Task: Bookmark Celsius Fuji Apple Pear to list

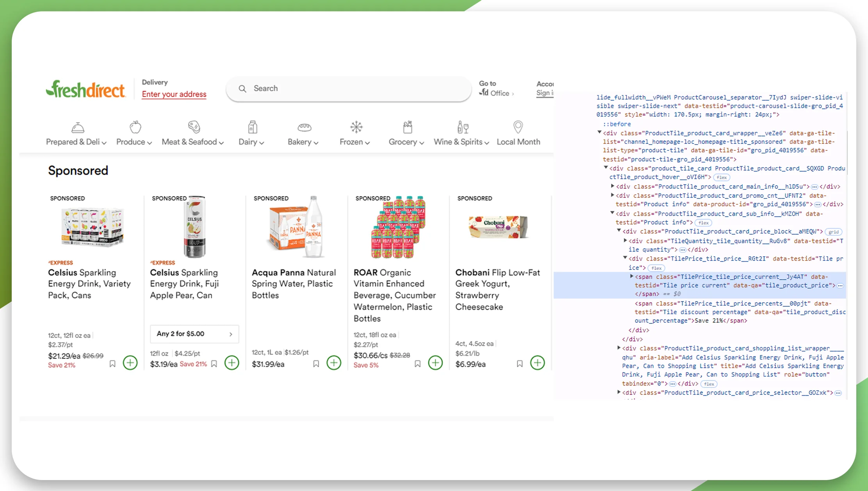Action: pyautogui.click(x=214, y=364)
